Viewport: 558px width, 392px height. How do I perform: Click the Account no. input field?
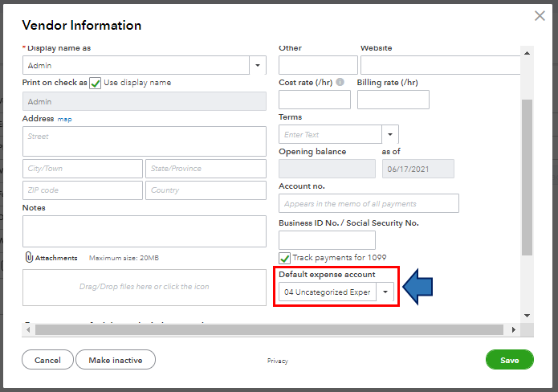[369, 203]
